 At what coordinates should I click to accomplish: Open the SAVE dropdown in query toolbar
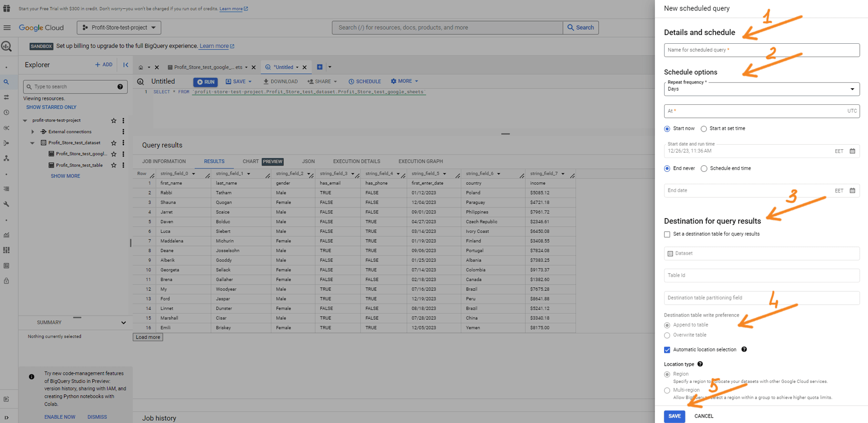[x=239, y=82]
